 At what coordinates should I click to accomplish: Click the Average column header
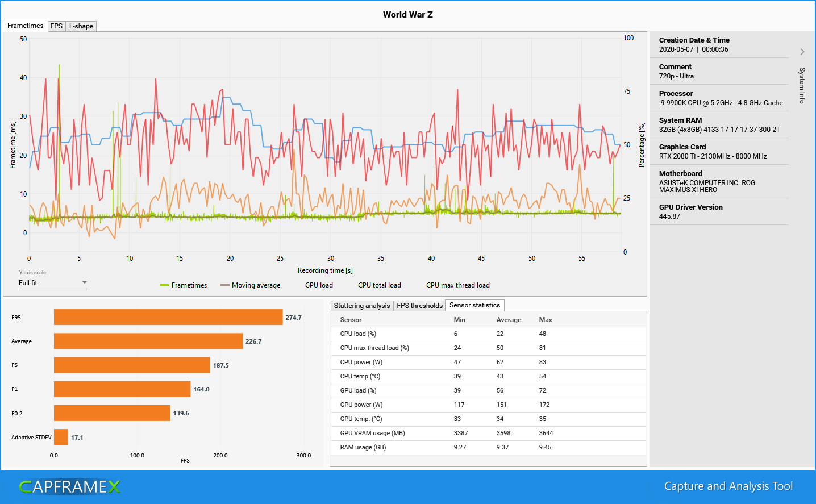point(509,320)
